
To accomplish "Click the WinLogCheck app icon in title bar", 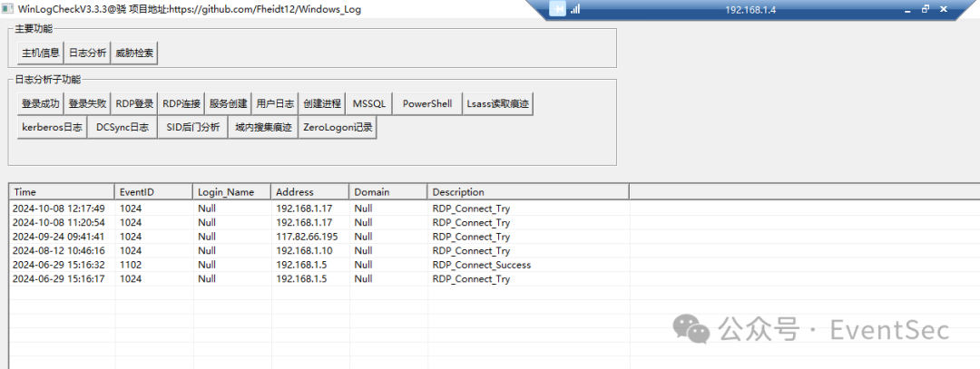I will click(x=7, y=8).
